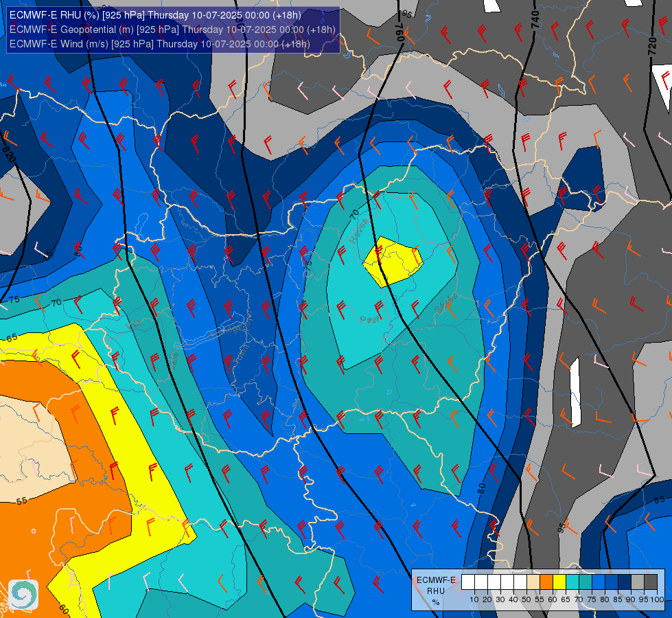This screenshot has width=672, height=618.
Task: Click the 720 geopotential contour label
Action: 652,46
